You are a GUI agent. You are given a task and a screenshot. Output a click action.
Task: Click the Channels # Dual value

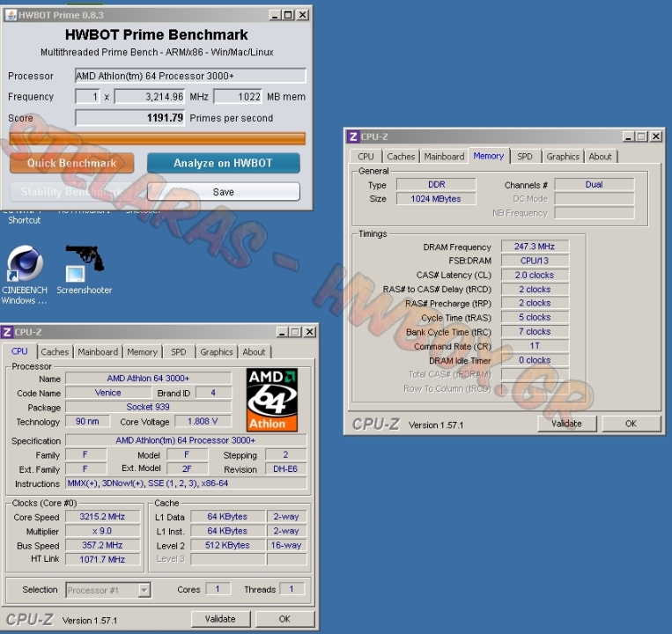coord(594,185)
